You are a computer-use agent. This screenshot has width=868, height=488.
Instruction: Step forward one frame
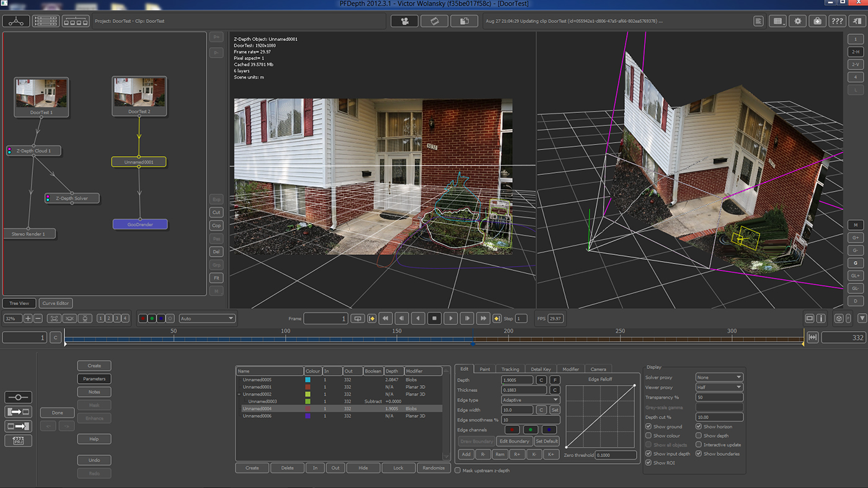pos(467,318)
